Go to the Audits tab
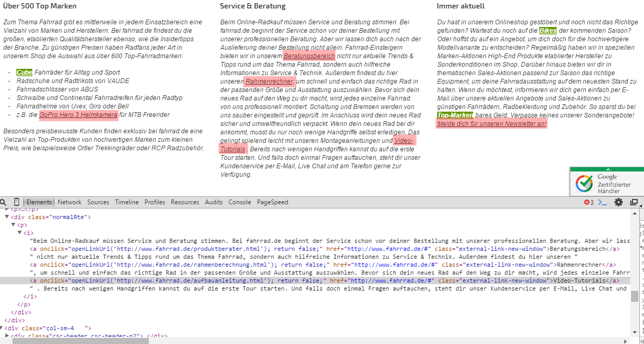The height and width of the screenshot is (344, 644). point(214,202)
